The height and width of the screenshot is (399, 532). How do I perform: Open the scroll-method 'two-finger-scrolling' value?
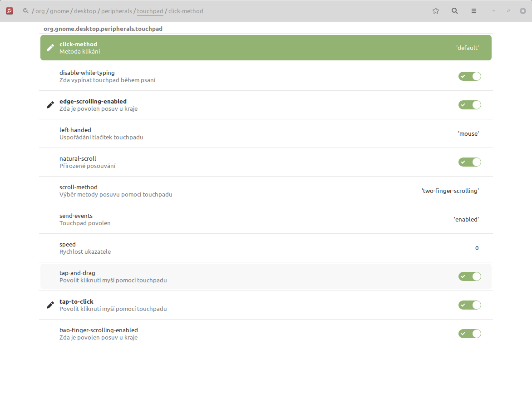[x=450, y=191]
